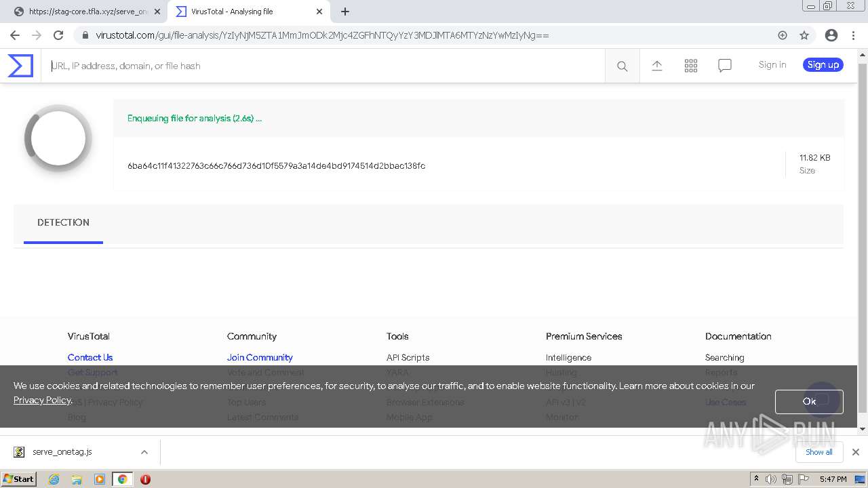The image size is (868, 488).
Task: Close the stag-core.tfla.xyz tab
Action: (x=157, y=12)
